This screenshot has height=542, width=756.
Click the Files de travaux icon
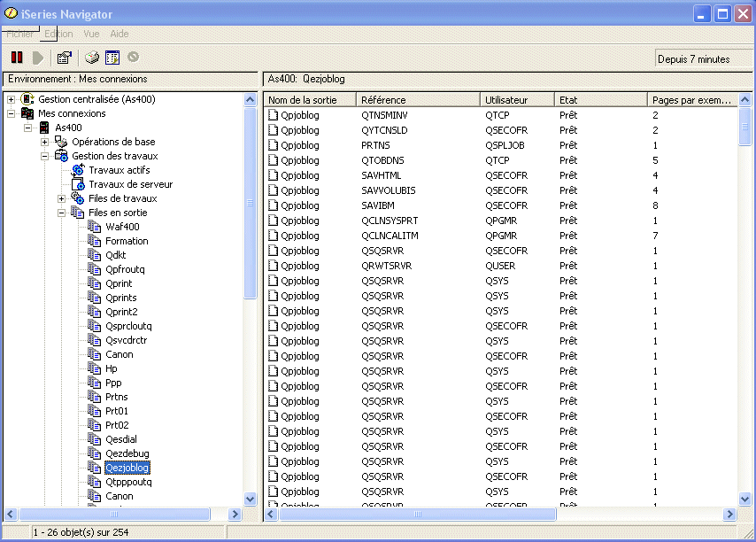[x=78, y=198]
